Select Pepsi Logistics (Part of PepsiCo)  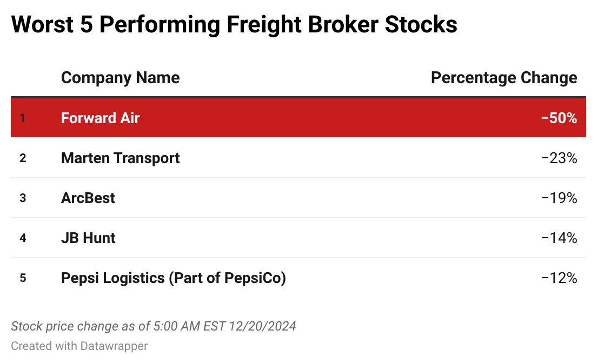(173, 278)
